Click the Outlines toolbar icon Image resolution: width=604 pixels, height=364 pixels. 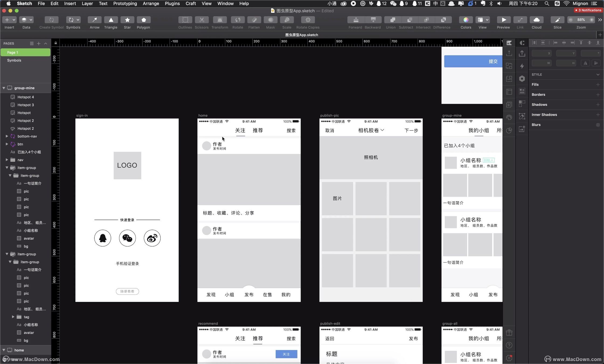[185, 20]
